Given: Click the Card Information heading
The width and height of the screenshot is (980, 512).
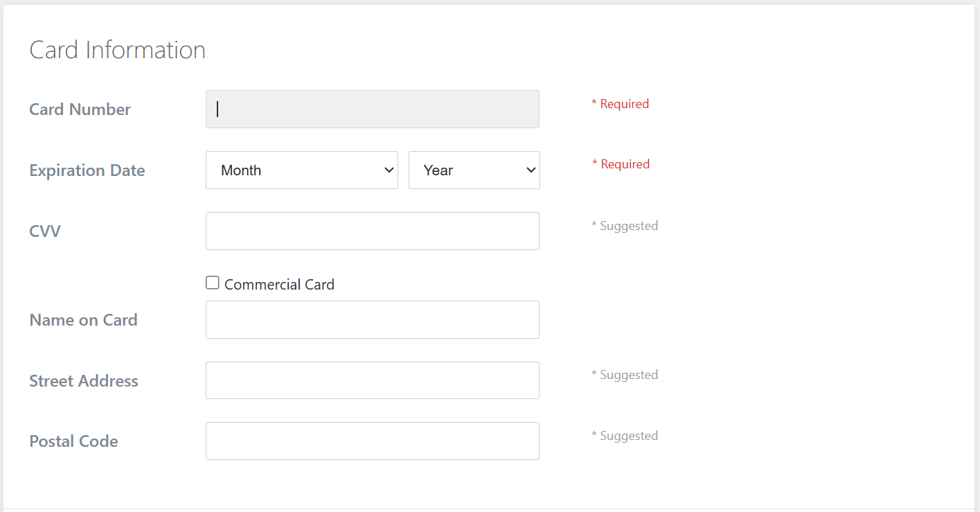Looking at the screenshot, I should 118,50.
